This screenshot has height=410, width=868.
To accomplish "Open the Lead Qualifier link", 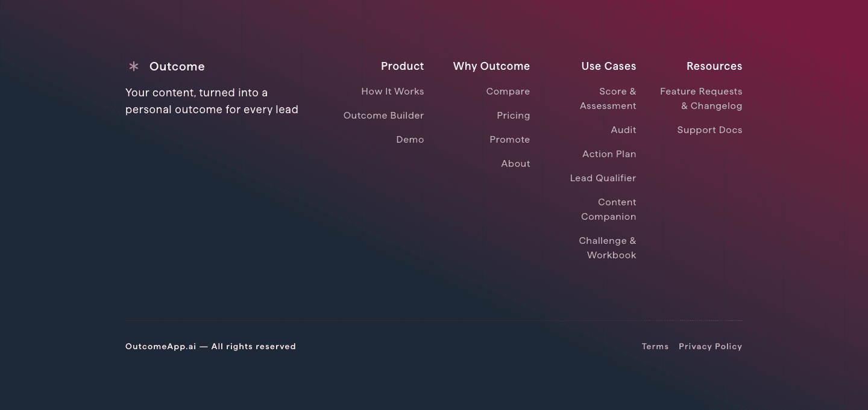I will click(x=603, y=178).
